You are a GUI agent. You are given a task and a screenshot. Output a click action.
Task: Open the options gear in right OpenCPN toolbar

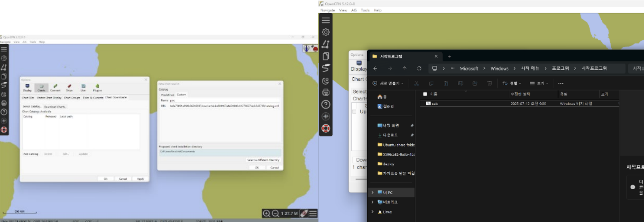coord(326,32)
